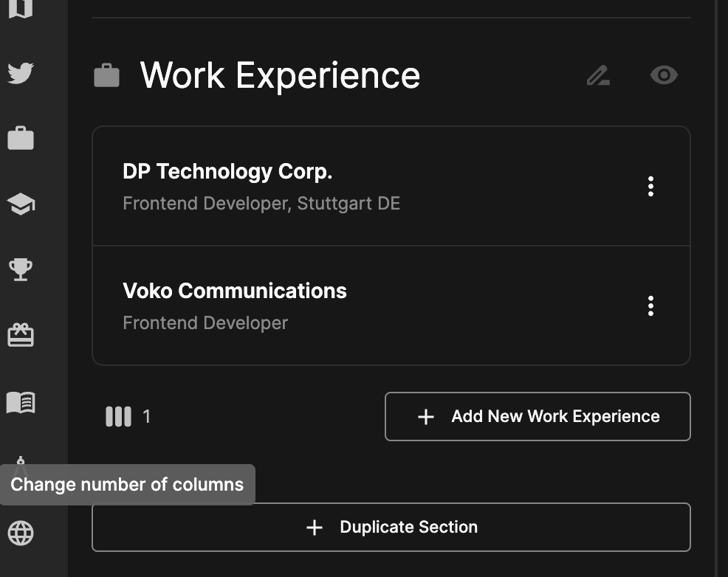Click Add New Work Experience

pos(538,416)
